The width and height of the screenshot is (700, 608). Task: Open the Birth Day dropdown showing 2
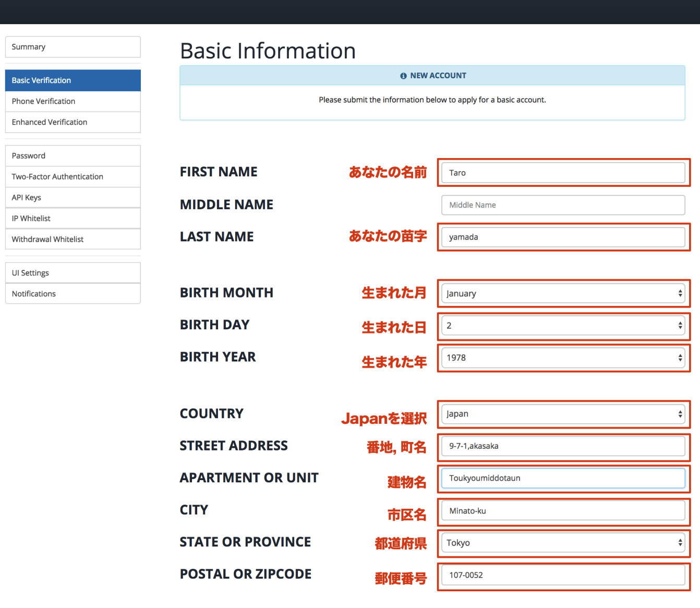coord(563,326)
